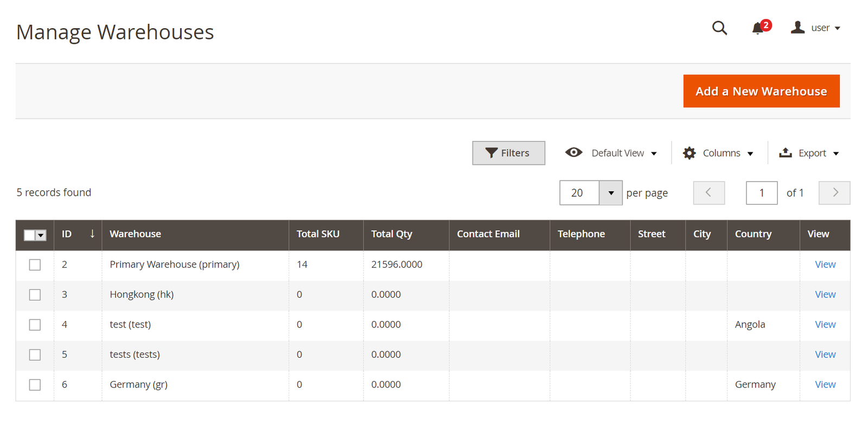
Task: Open View link for tests (tests)
Action: 825,355
